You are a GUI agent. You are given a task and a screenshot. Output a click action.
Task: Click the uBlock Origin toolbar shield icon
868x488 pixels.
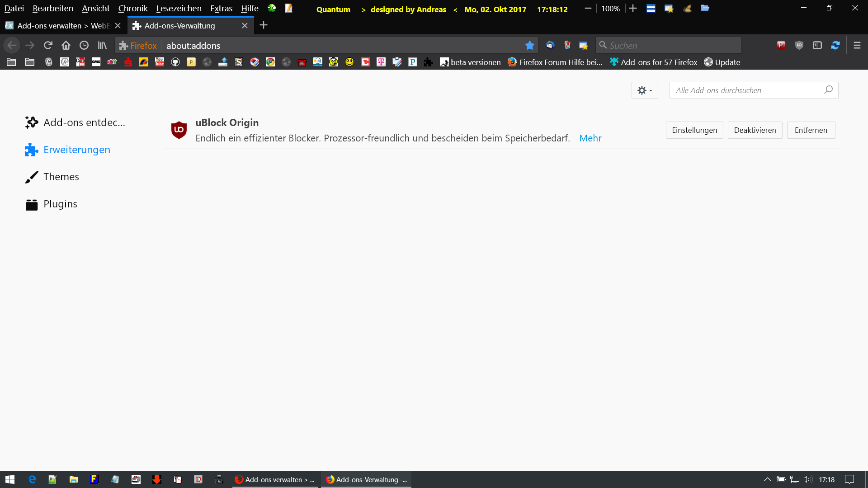pyautogui.click(x=799, y=45)
